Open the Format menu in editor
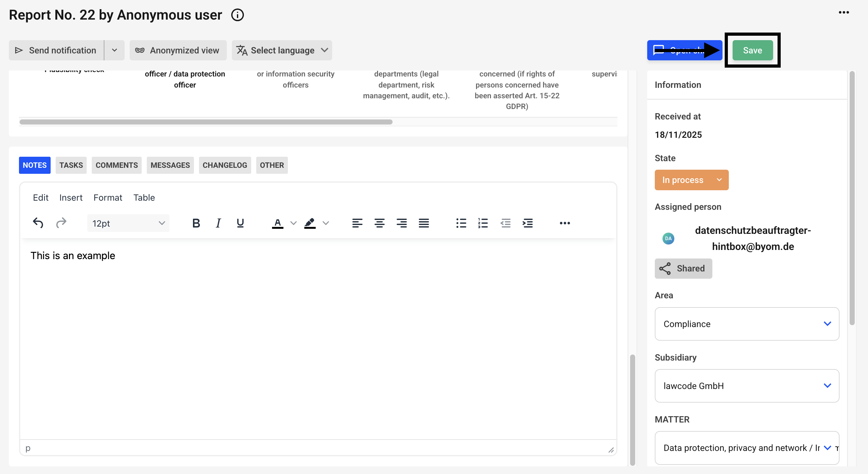This screenshot has height=474, width=868. (x=108, y=197)
